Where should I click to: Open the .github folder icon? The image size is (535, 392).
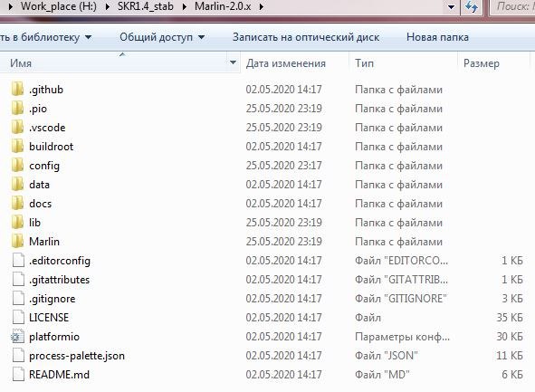(17, 90)
